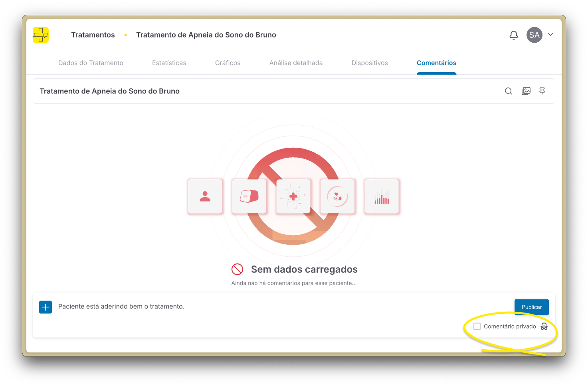Click the blue plus attachment icon
Viewport: 588px width, 386px height.
46,307
